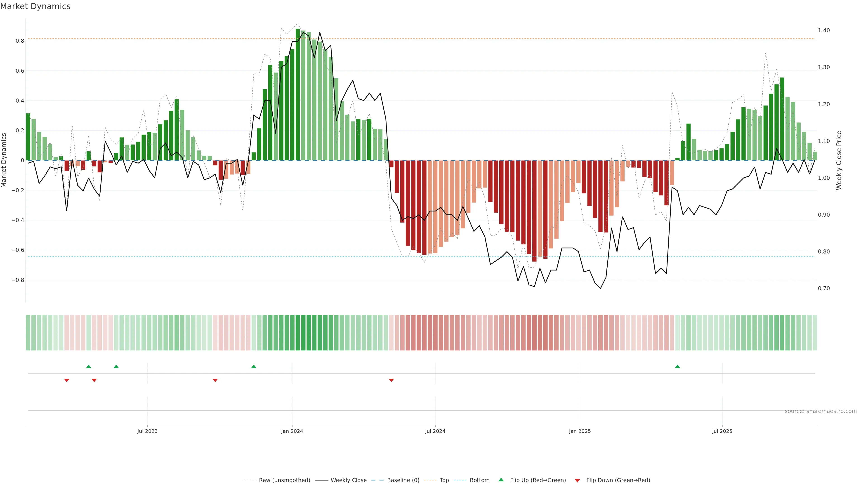Click the Flip Up green legend triangle
The width and height of the screenshot is (868, 488).
click(501, 480)
